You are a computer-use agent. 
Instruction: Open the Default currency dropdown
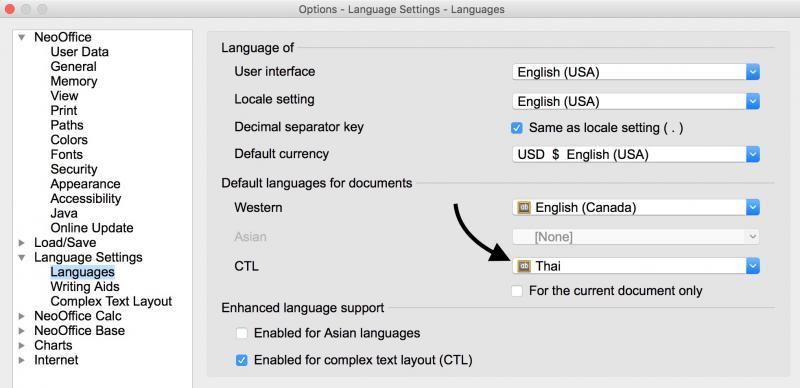pos(636,154)
